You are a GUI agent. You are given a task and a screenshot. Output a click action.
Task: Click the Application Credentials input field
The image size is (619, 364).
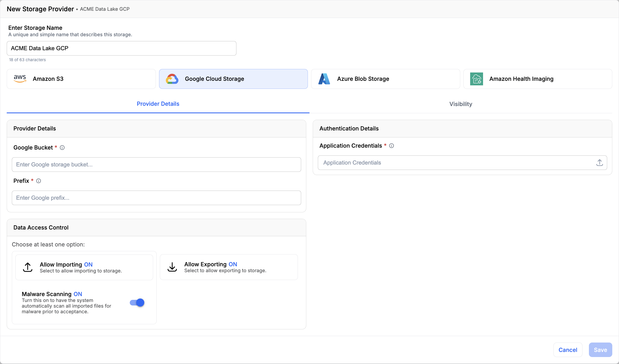(x=462, y=163)
